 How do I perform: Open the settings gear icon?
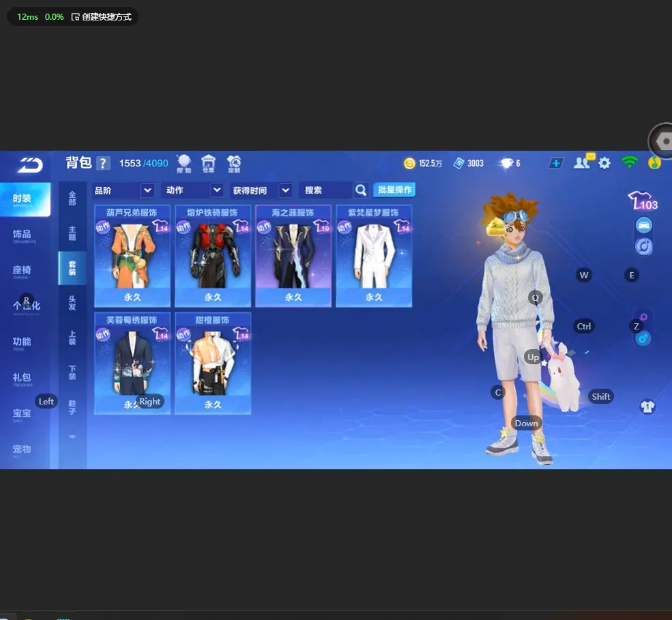coord(604,163)
